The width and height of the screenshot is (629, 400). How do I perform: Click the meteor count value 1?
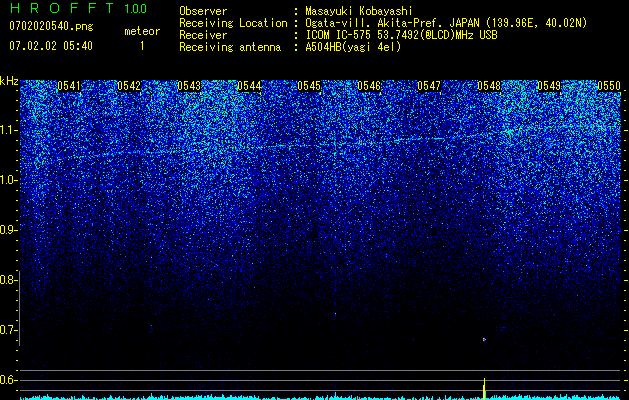pyautogui.click(x=142, y=46)
